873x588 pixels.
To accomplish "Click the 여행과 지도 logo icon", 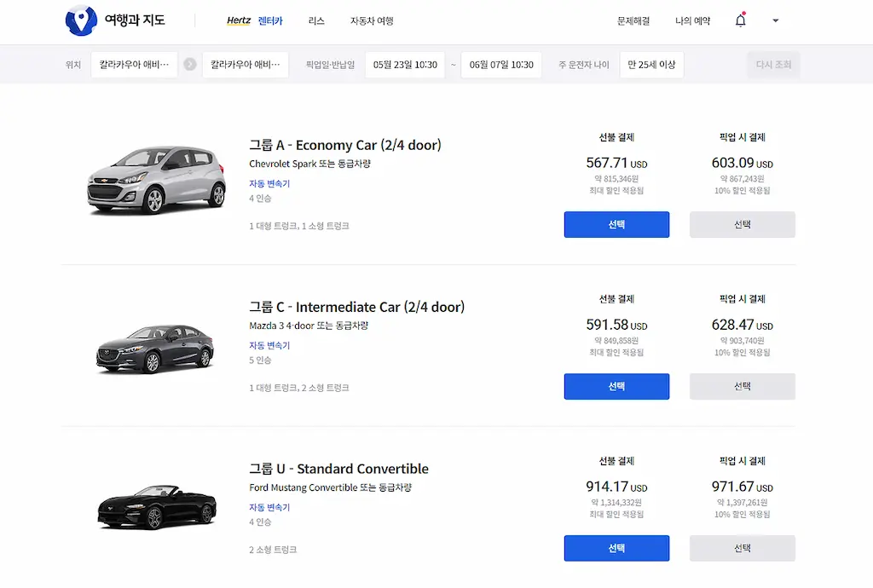I will 80,20.
